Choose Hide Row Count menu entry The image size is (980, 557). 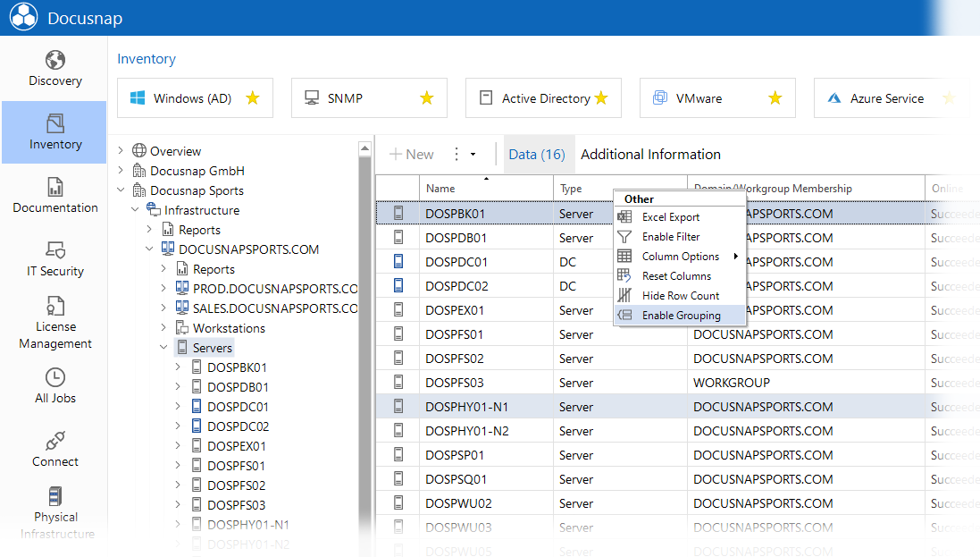680,295
